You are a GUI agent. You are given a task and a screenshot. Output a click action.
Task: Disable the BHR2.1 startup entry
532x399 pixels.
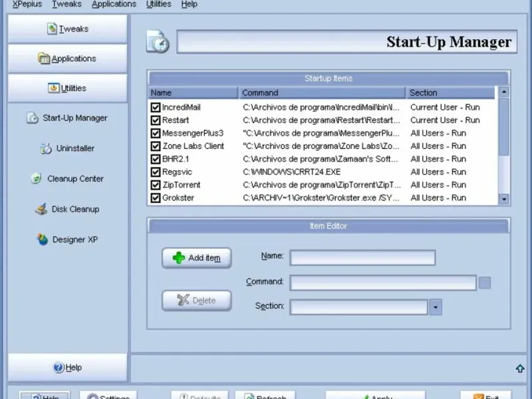(x=156, y=159)
